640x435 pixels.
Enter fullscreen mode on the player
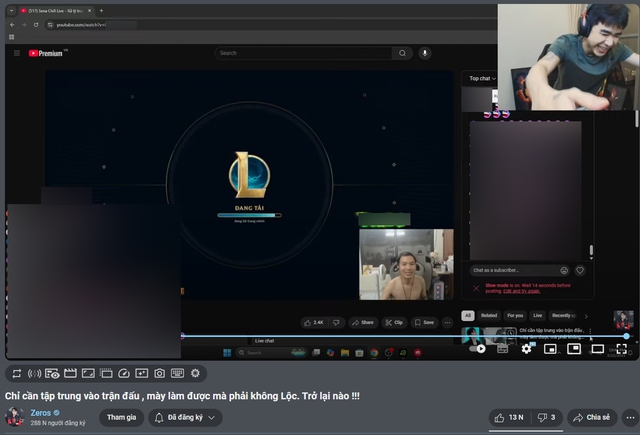click(x=621, y=349)
